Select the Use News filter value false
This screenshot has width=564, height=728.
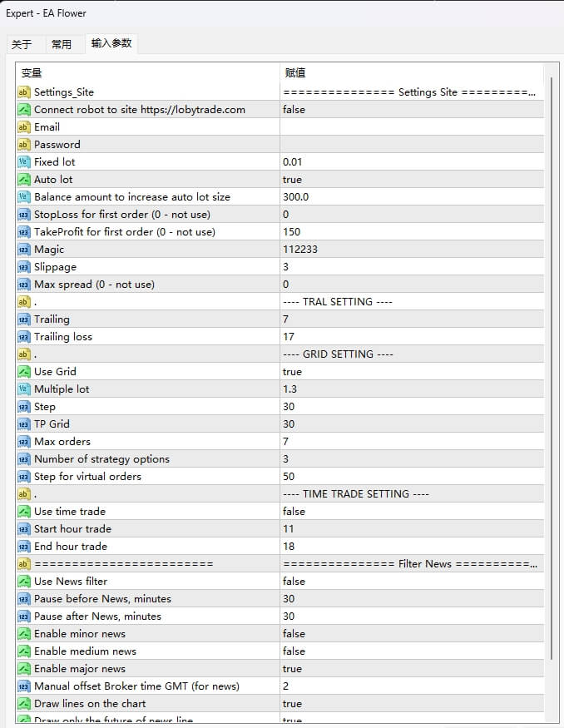pos(294,582)
